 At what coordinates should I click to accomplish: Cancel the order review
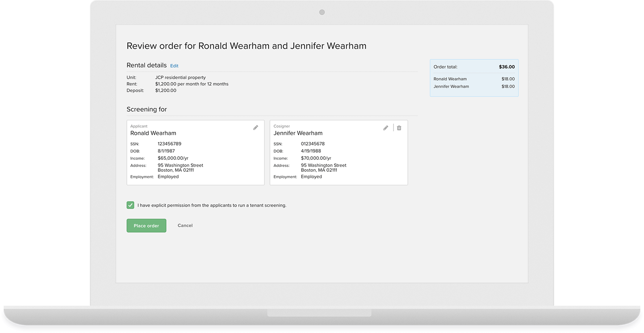point(185,225)
